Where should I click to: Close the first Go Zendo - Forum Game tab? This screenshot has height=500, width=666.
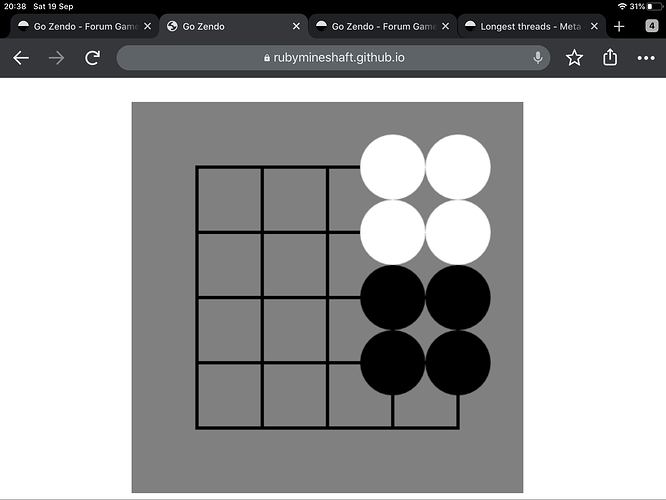pos(147,26)
